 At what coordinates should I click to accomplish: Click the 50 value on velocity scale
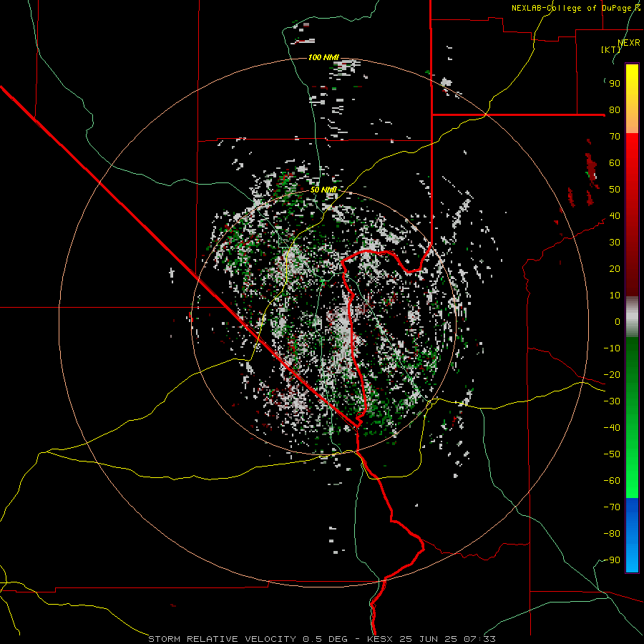tap(615, 190)
